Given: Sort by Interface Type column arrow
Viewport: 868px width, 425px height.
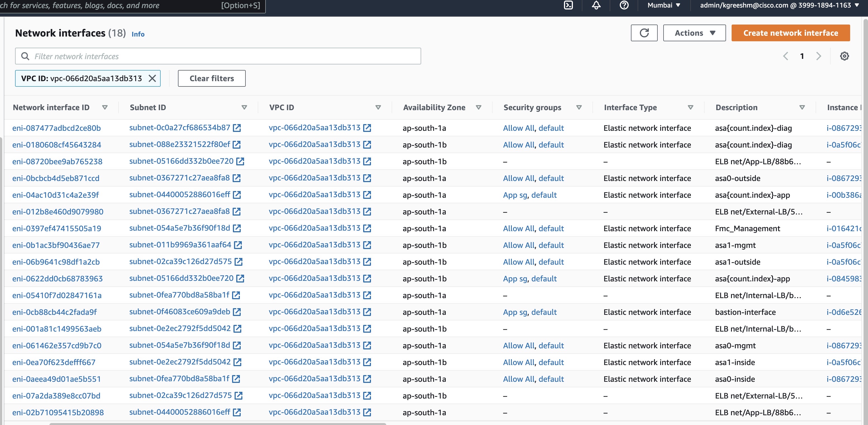Looking at the screenshot, I should 690,107.
